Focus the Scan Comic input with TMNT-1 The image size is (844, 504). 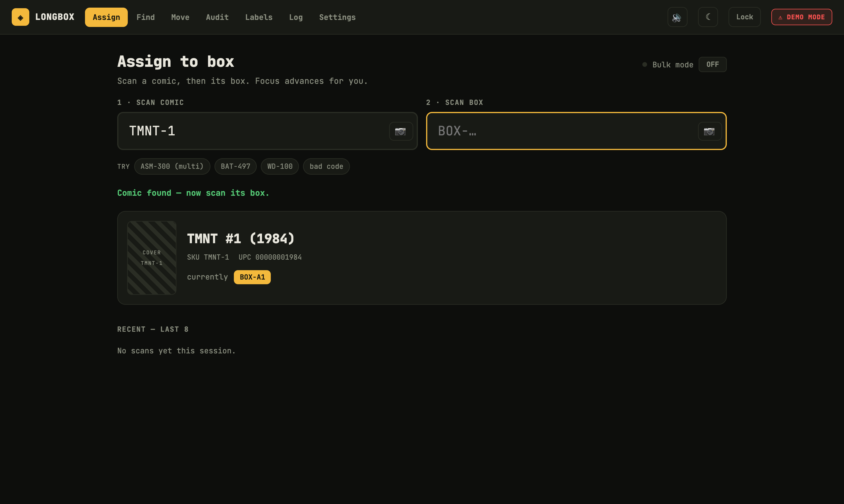[267, 131]
